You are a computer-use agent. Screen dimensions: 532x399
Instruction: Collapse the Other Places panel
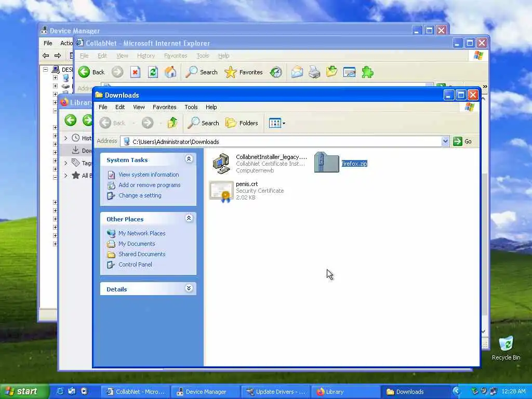pos(189,218)
